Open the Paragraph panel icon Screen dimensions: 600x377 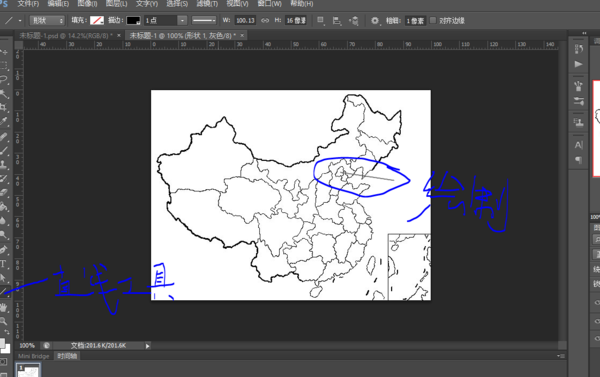point(579,160)
